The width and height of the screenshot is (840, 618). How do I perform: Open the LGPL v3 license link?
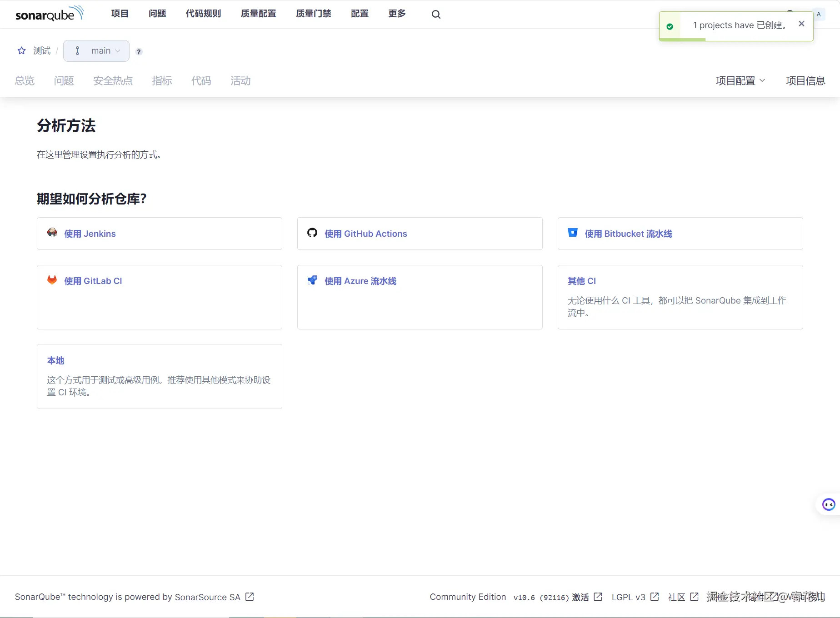click(x=629, y=597)
